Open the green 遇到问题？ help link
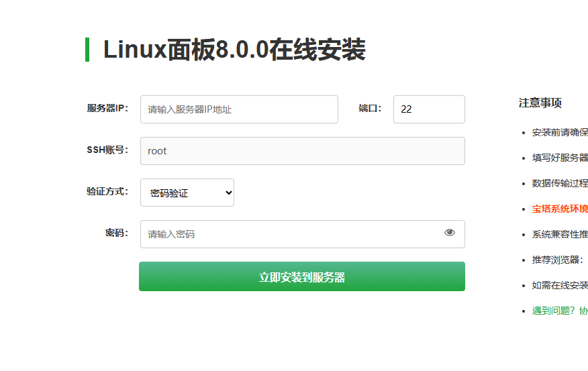Image resolution: width=588 pixels, height=371 pixels. coord(560,311)
